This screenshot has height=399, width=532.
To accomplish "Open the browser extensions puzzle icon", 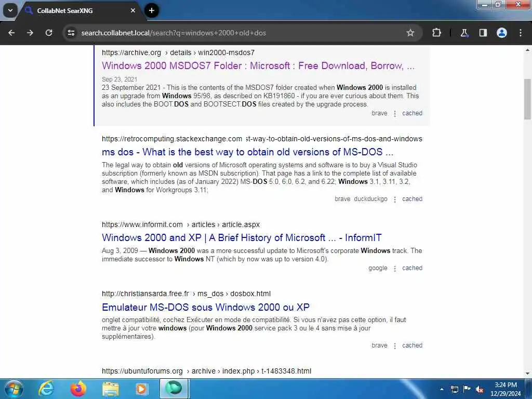I will pos(436,33).
